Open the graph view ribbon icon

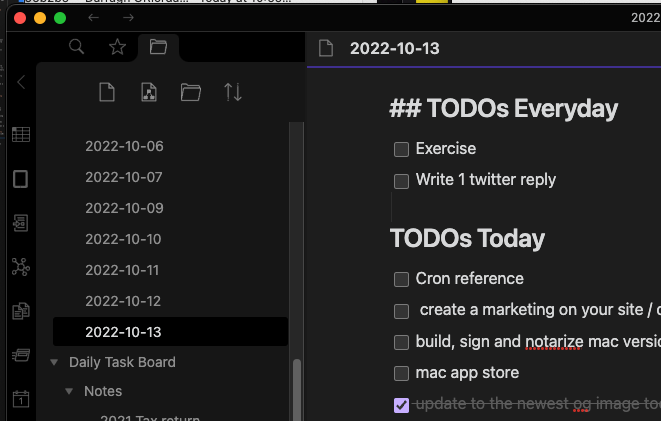(x=21, y=267)
